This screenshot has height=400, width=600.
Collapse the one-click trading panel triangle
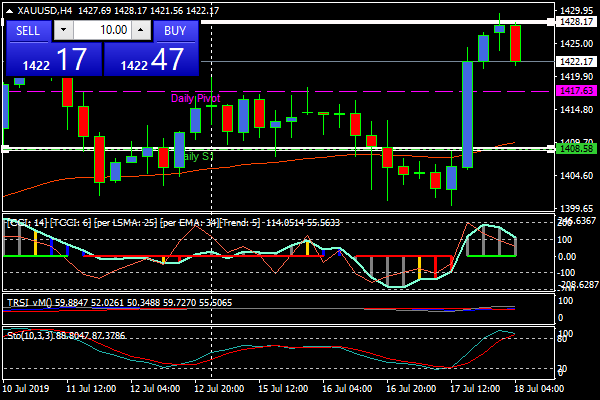tap(8, 9)
